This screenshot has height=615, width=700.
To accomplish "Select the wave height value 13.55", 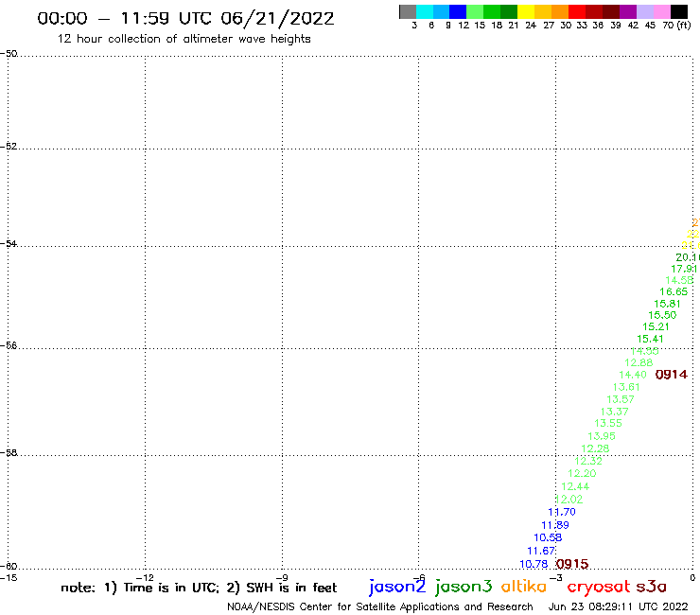I will (x=608, y=423).
